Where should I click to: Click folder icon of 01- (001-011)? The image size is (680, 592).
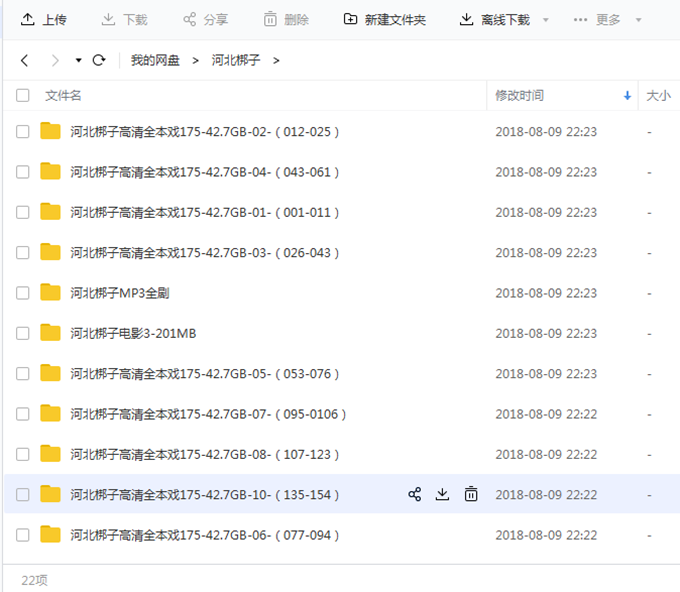click(x=50, y=211)
